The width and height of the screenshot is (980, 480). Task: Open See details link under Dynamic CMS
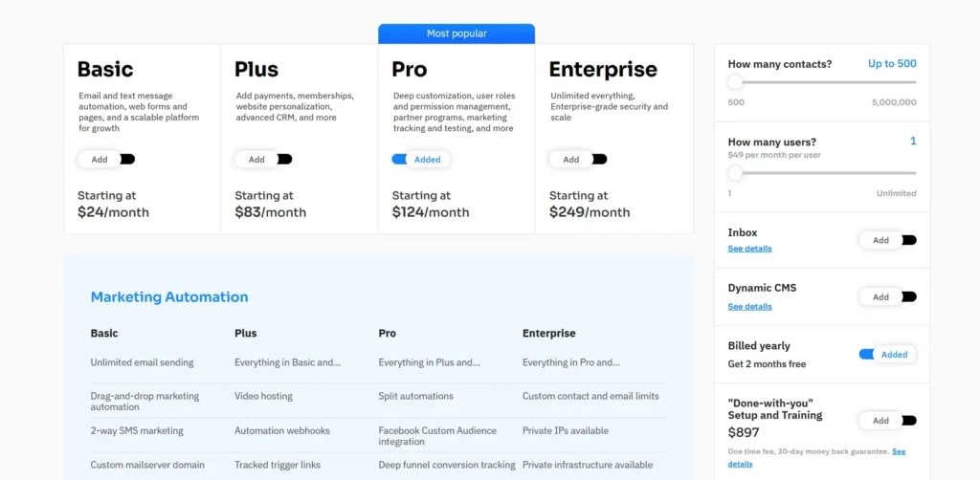point(750,307)
